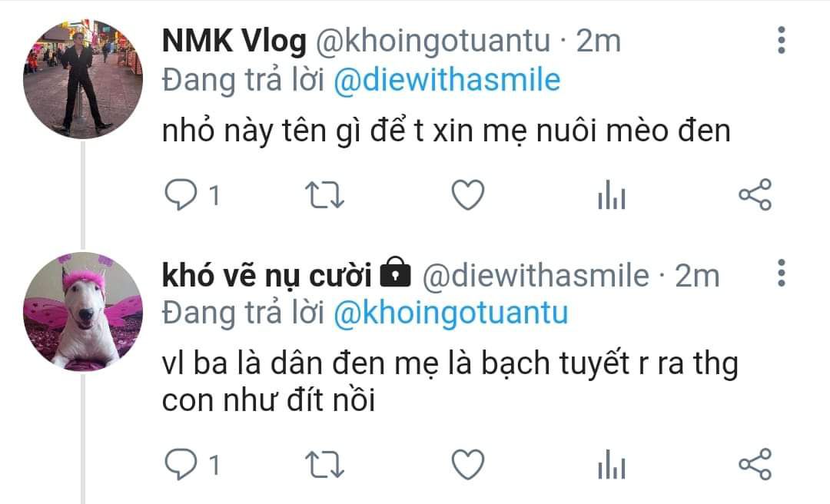This screenshot has width=830, height=504.
Task: Open the @diewithasmile mention link
Action: coord(447,80)
